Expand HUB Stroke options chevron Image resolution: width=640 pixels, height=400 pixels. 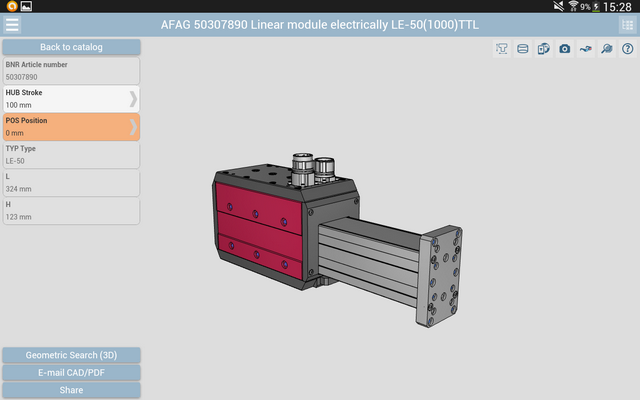pyautogui.click(x=133, y=98)
